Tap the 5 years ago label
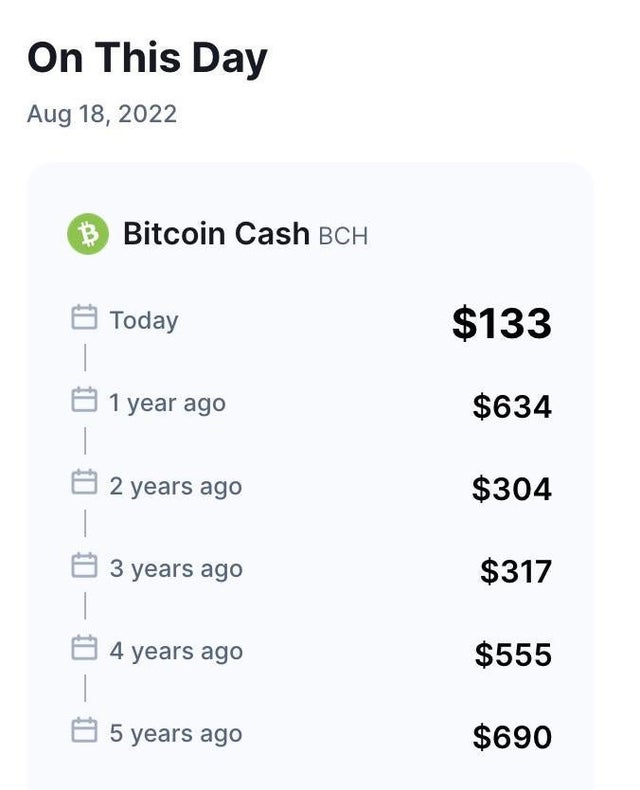The image size is (640, 790). 176,734
